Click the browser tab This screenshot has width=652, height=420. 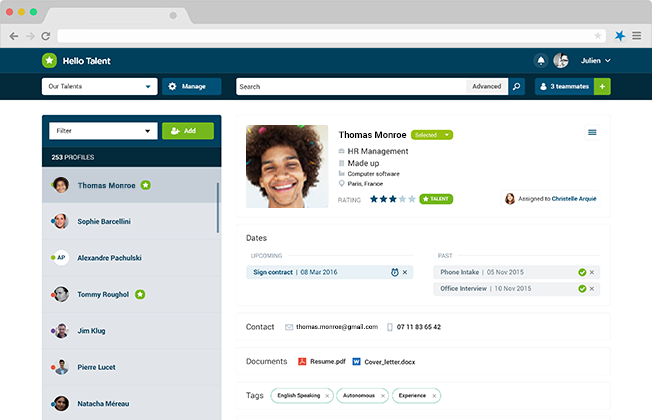pyautogui.click(x=118, y=15)
